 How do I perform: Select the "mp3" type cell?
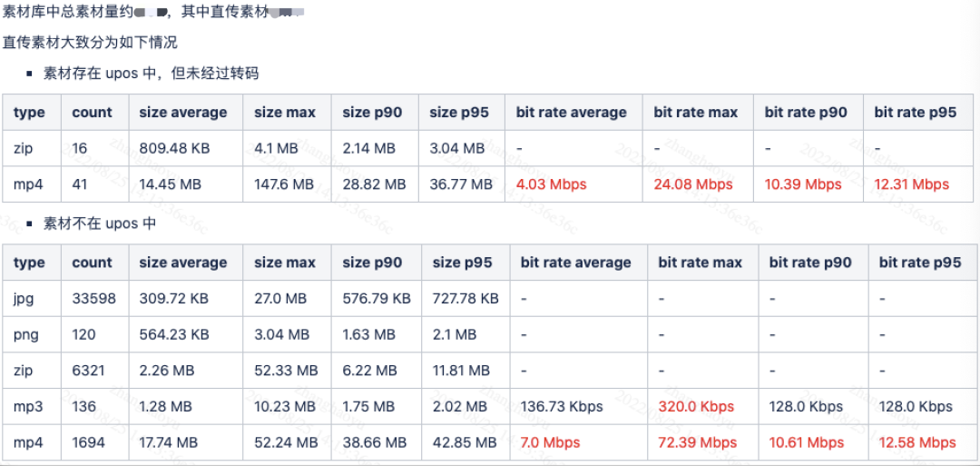click(29, 406)
